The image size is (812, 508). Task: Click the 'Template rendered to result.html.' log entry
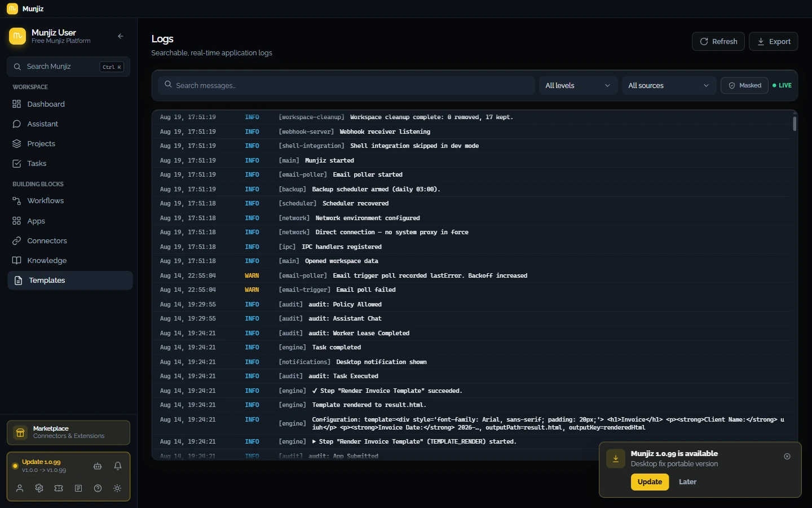click(x=472, y=405)
